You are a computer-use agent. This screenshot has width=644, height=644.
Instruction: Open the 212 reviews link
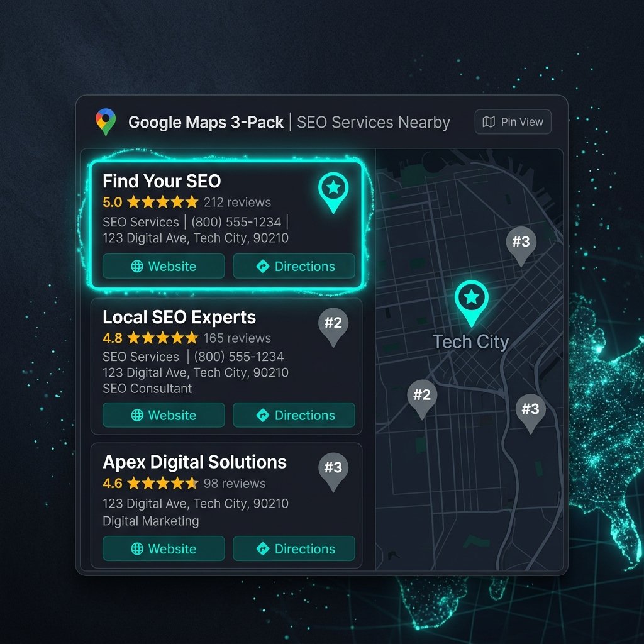237,202
